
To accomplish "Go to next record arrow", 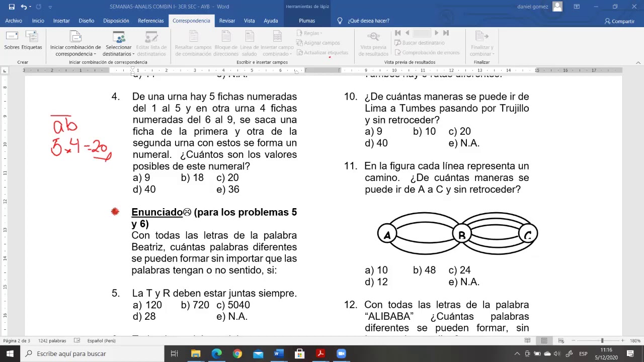I will pos(436,33).
